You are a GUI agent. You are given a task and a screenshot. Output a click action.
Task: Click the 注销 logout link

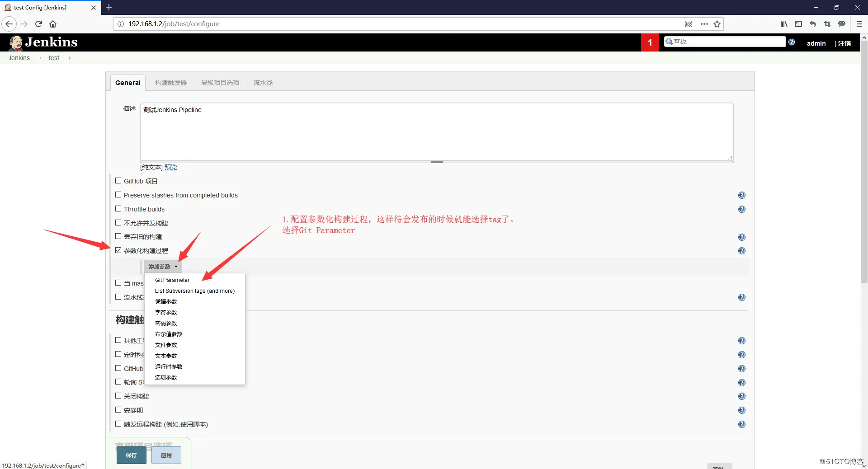click(x=844, y=43)
